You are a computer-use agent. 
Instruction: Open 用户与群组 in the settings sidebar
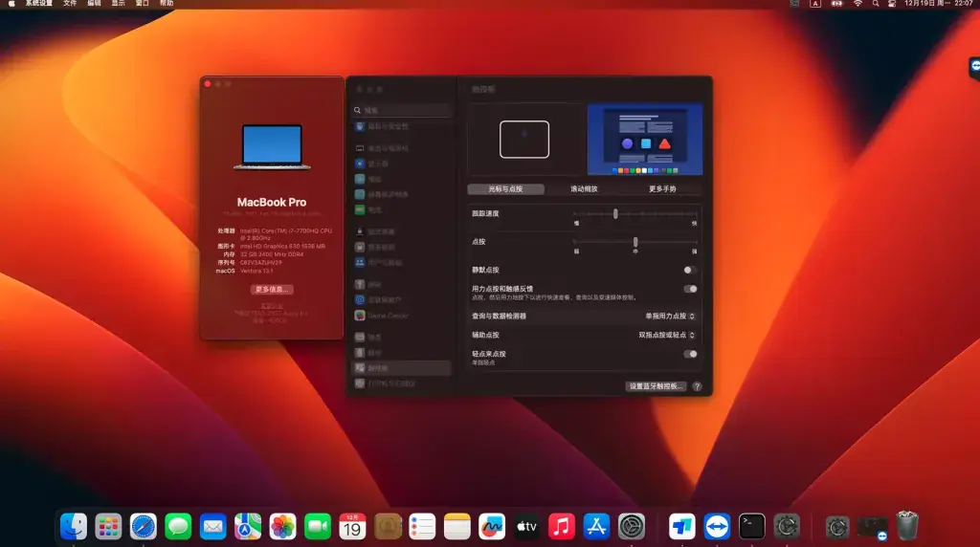tap(402, 263)
